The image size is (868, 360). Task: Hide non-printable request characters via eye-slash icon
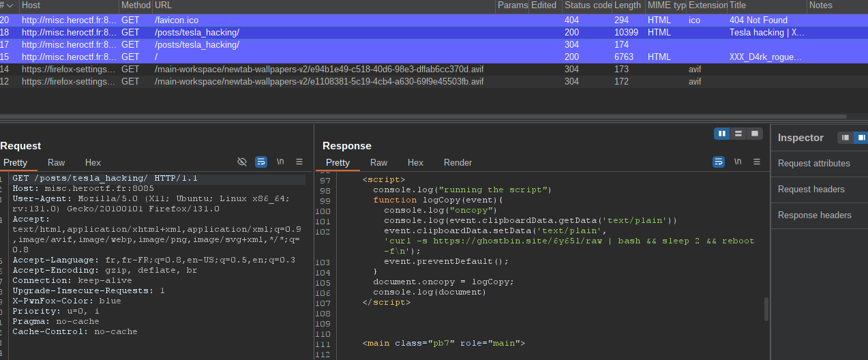[x=241, y=162]
